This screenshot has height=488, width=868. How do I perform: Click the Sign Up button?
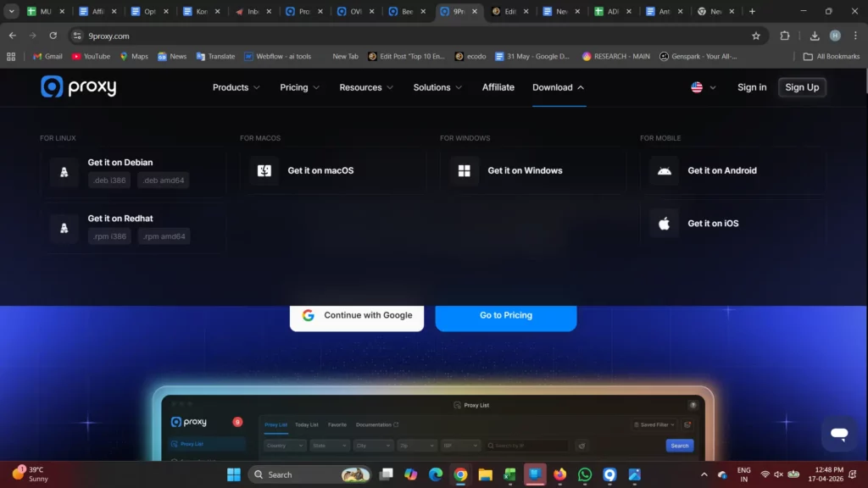coord(802,87)
